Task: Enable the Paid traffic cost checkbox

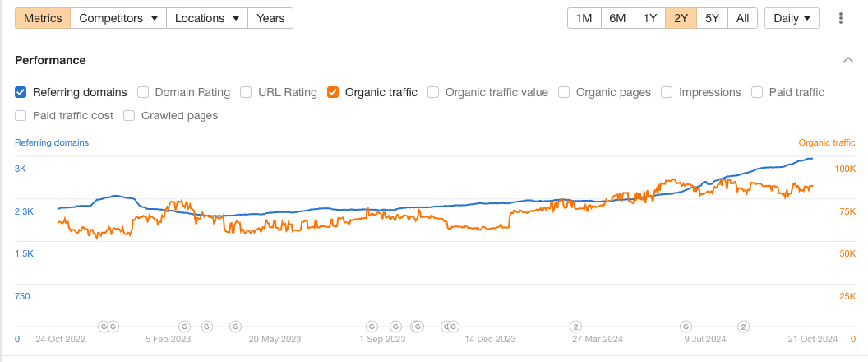Action: pos(21,115)
